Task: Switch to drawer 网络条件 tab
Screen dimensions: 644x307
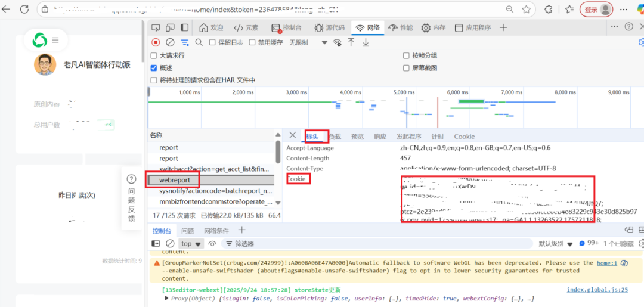Action: pyautogui.click(x=217, y=231)
